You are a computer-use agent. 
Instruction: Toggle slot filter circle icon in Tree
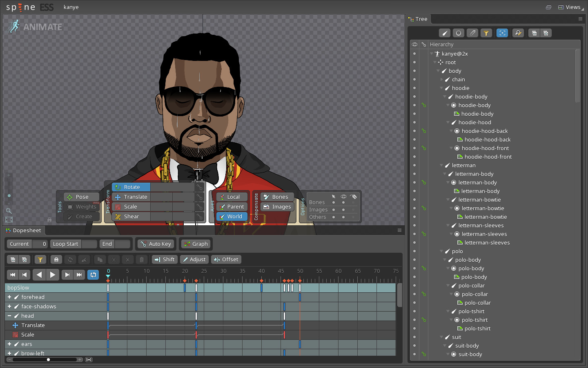pyautogui.click(x=459, y=33)
